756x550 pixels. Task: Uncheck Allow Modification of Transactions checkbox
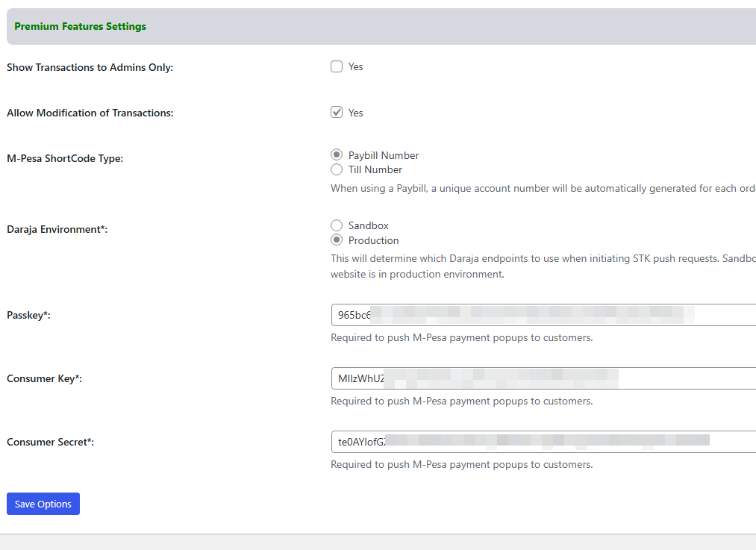point(337,113)
